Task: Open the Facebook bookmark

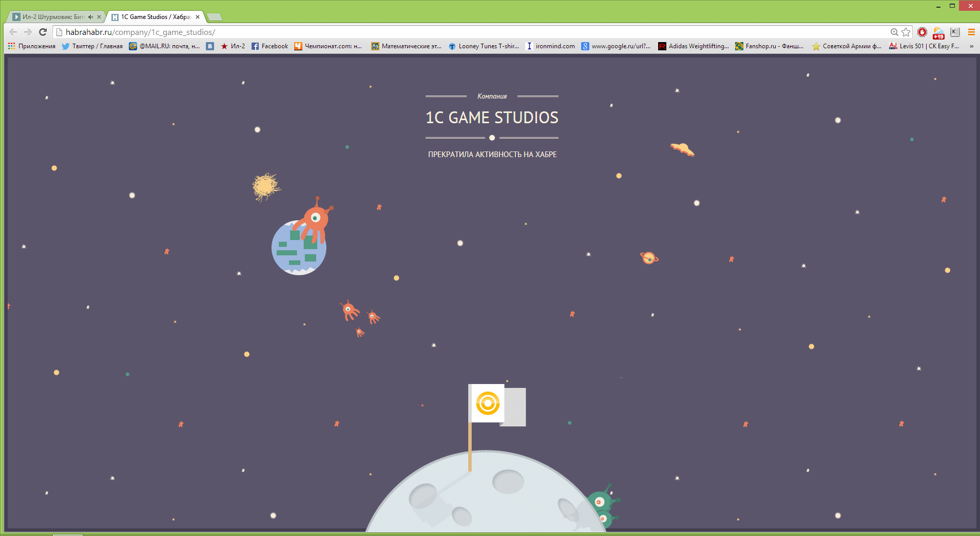Action: pos(270,46)
